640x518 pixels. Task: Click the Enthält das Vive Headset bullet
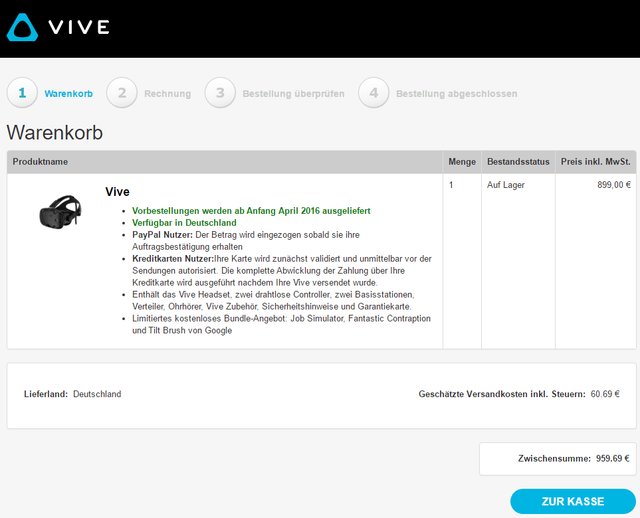coord(273,300)
